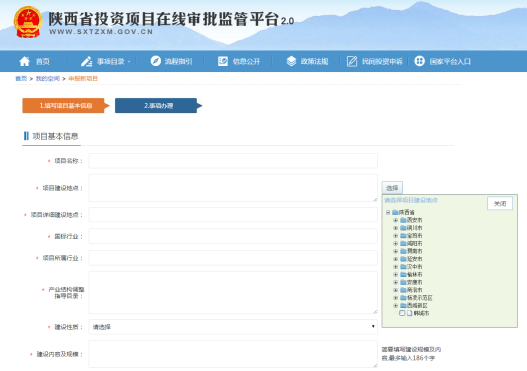Close the location picker with 关闭
Viewport: 527px width, 371px height.
(x=500, y=203)
